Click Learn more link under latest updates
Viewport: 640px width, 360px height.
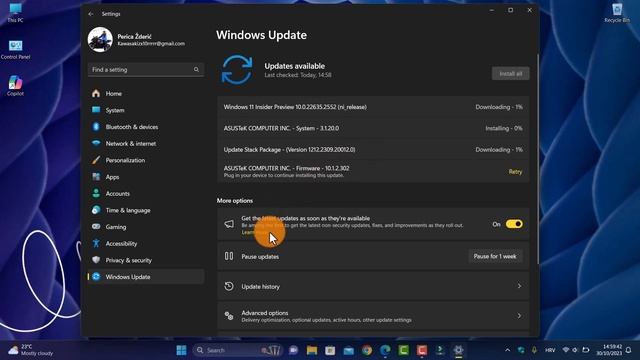[x=254, y=232]
